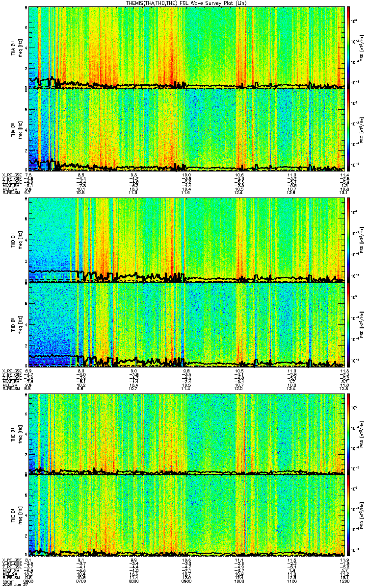Click the color bar beside THE B-perpendicular panel
The width and height of the screenshot is (368, 588).
tap(348, 434)
